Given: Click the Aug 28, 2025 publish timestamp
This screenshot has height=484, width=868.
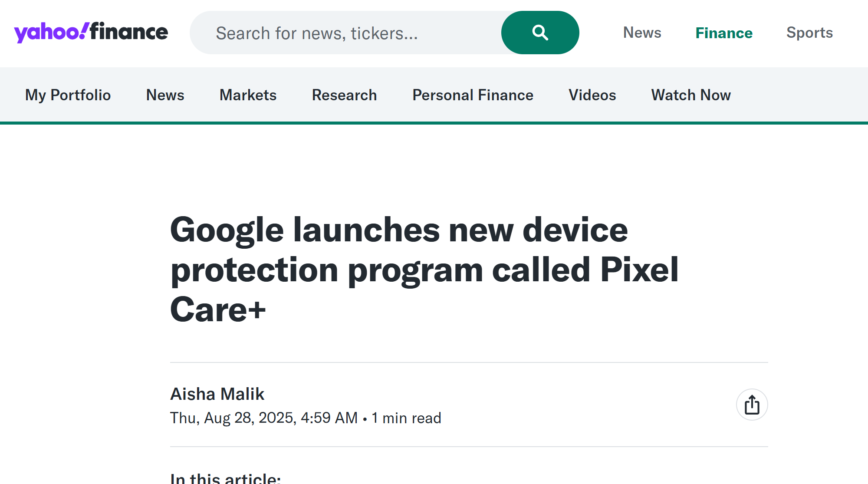Looking at the screenshot, I should click(263, 418).
